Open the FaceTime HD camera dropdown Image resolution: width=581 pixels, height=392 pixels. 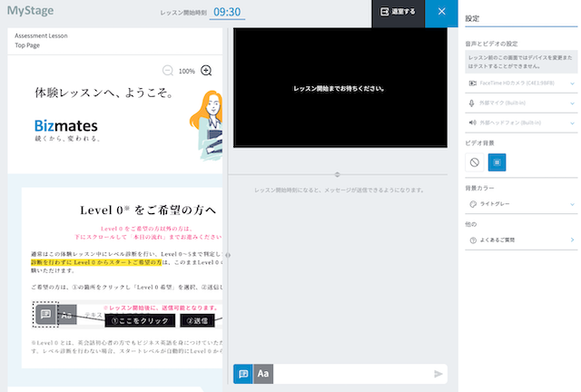(521, 83)
